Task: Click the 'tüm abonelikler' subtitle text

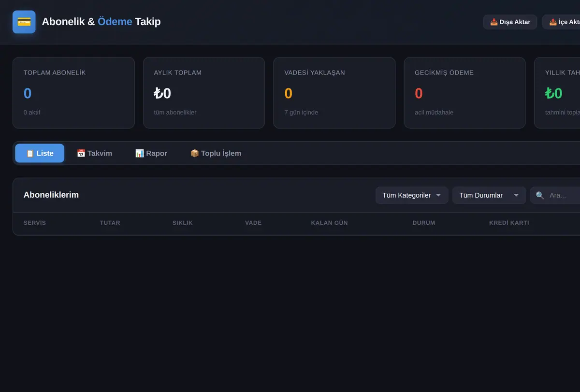Action: pos(175,112)
